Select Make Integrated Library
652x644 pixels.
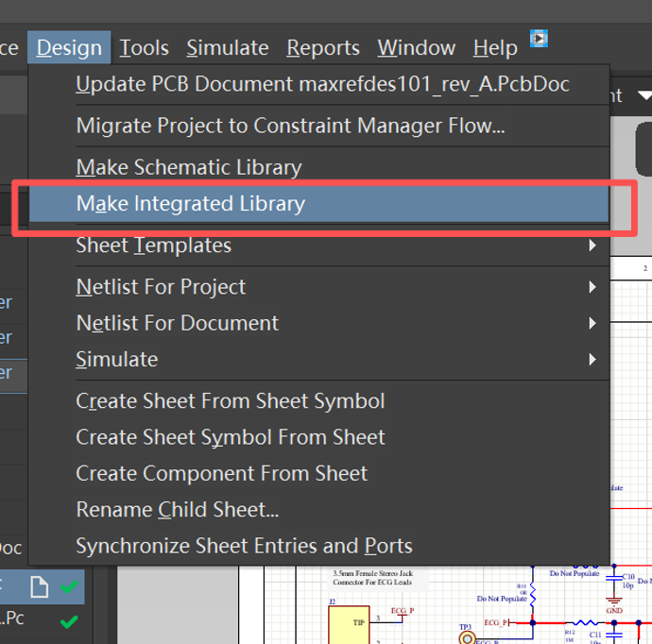pyautogui.click(x=318, y=204)
